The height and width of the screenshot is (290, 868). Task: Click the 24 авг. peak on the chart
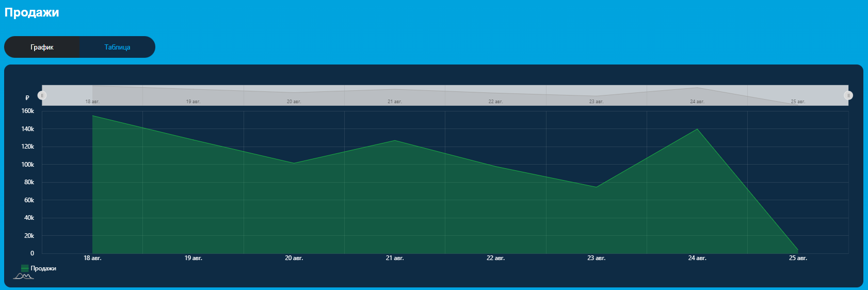[697, 129]
